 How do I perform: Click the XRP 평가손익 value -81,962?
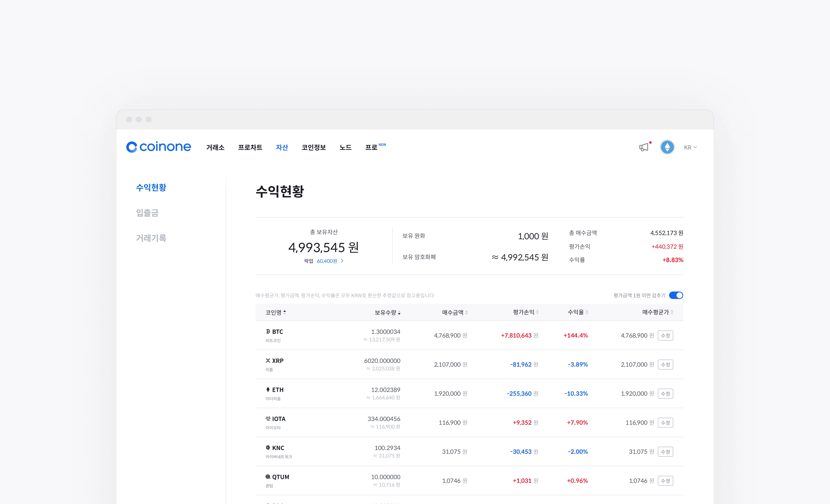tap(521, 364)
